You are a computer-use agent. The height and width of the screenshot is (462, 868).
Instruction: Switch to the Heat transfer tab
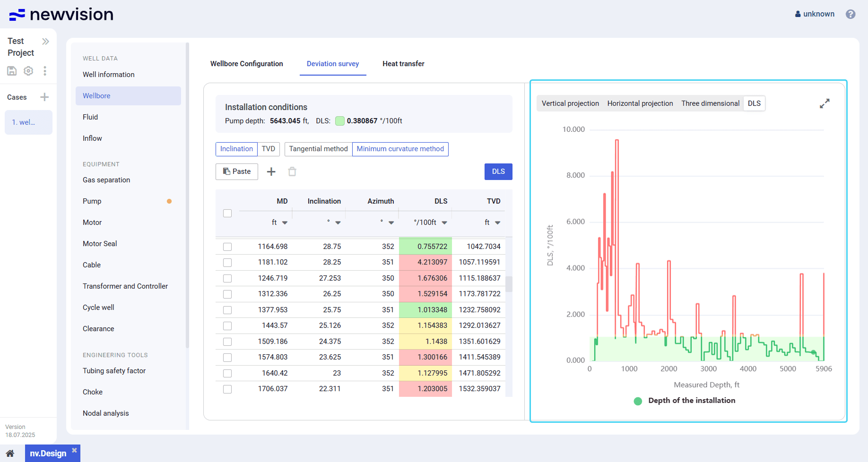click(x=403, y=64)
